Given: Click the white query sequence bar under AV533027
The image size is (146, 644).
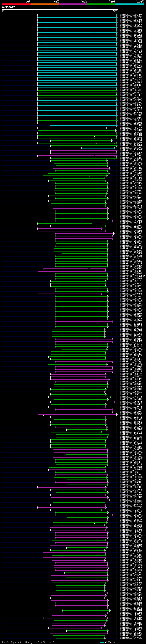Looking at the screenshot, I should [60, 10].
